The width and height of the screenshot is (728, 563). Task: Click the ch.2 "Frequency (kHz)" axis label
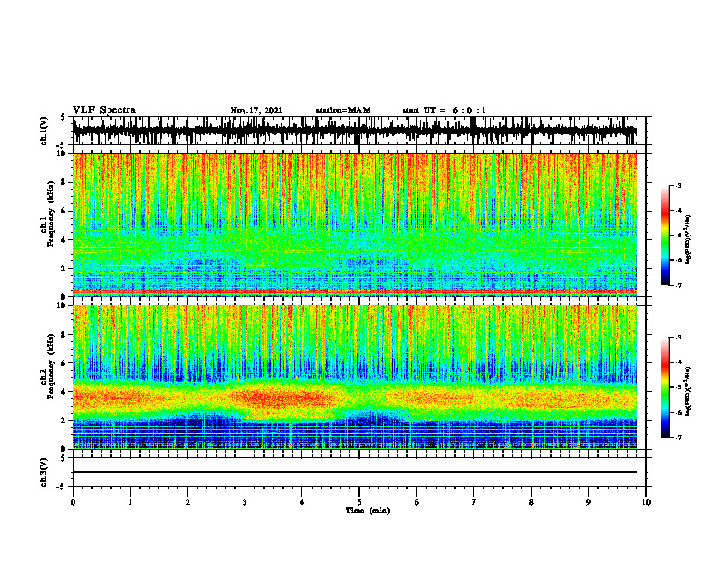click(x=51, y=364)
